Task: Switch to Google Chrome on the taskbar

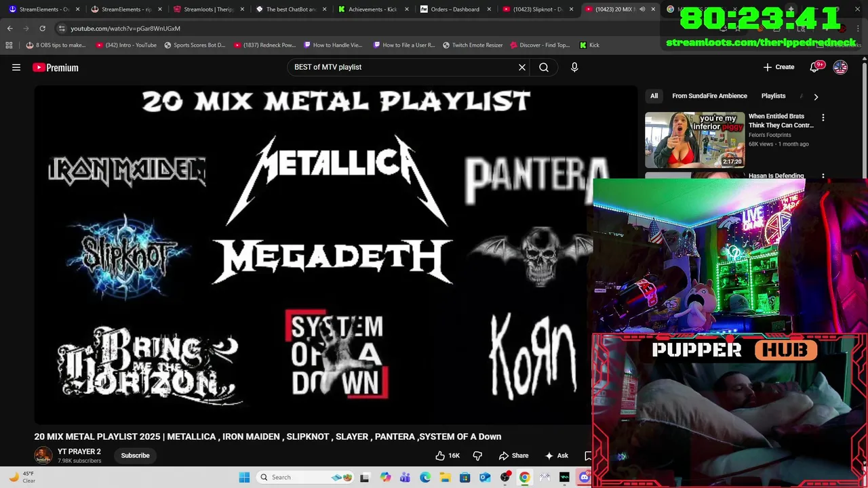Action: [x=525, y=477]
